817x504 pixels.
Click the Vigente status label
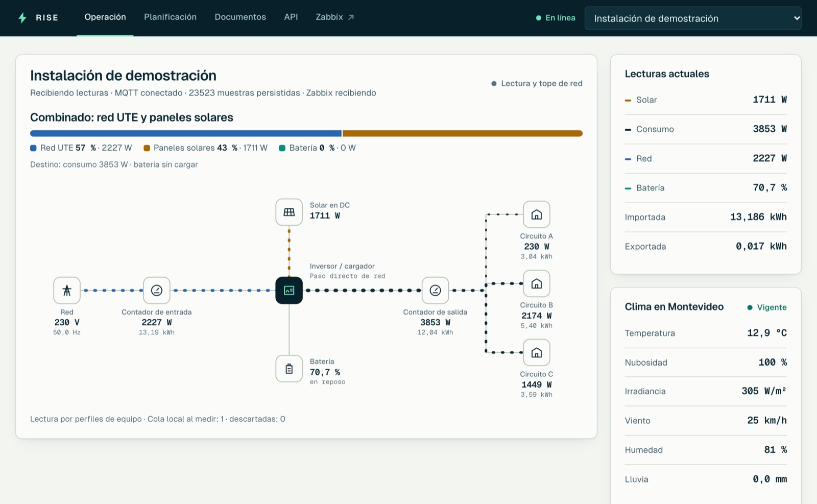772,307
